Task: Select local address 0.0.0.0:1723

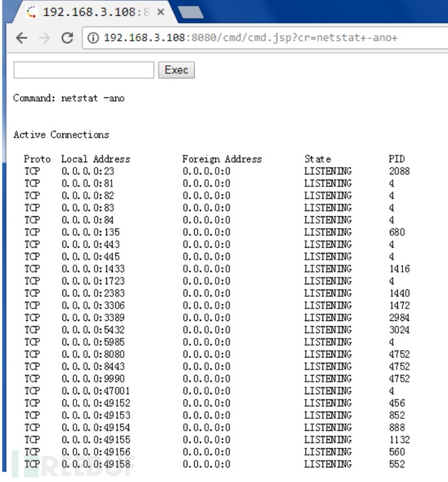Action: 93,281
